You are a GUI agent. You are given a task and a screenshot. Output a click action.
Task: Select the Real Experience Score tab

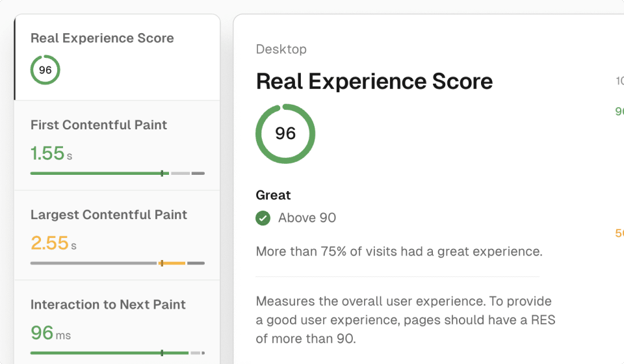(118, 57)
